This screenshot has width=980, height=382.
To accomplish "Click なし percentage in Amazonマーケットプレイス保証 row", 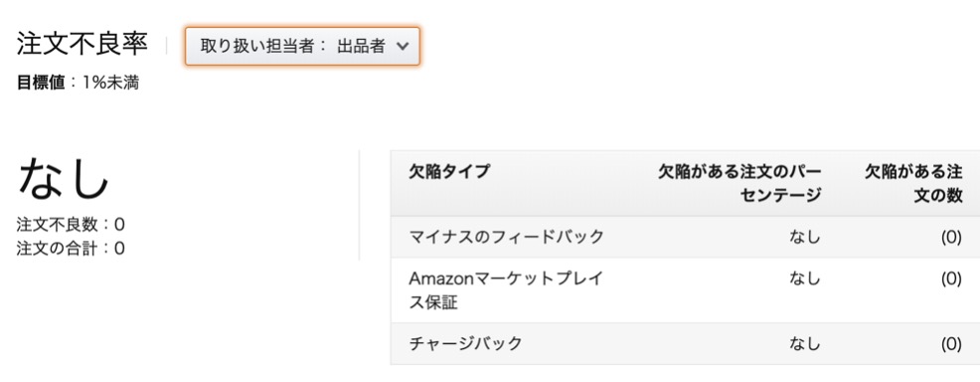I will (804, 279).
